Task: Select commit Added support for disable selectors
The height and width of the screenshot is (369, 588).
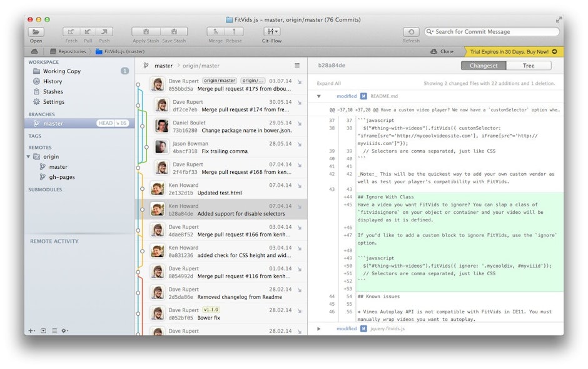Action: point(221,210)
